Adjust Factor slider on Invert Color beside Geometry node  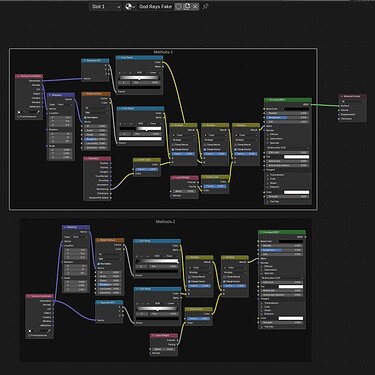coord(147,169)
